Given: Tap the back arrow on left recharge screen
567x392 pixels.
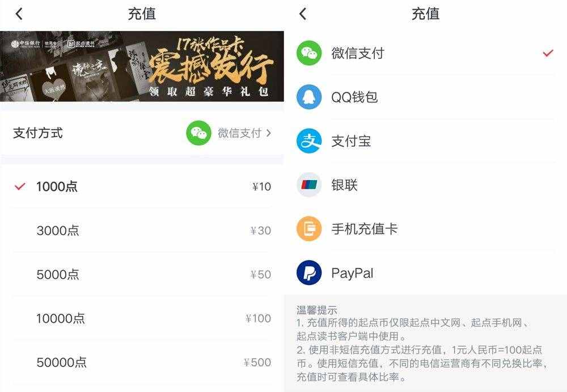Looking at the screenshot, I should click(19, 14).
